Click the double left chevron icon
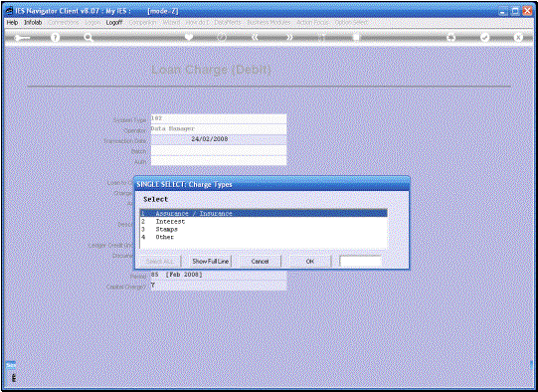 [255, 37]
